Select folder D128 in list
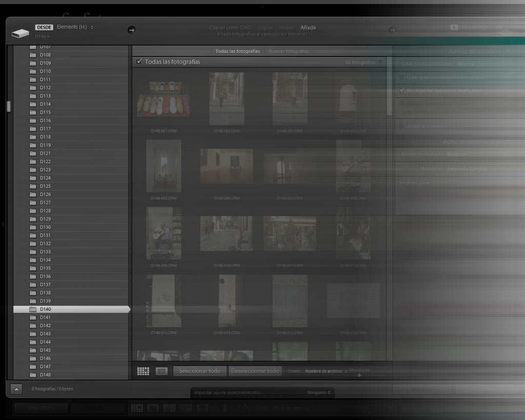This screenshot has height=420, width=525. pyautogui.click(x=71, y=211)
